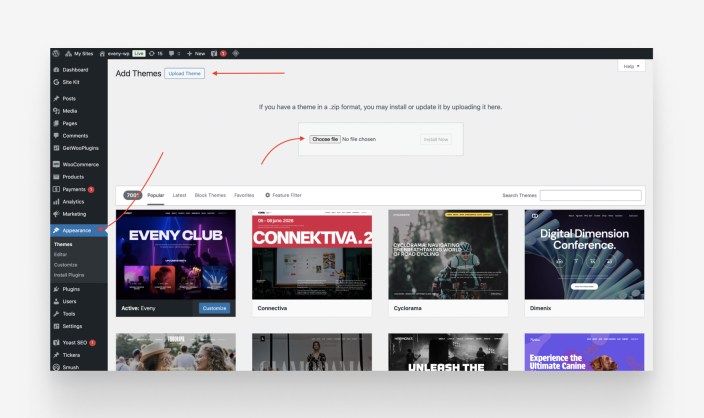Open the Favorites tab
704x418 pixels.
[x=244, y=195]
